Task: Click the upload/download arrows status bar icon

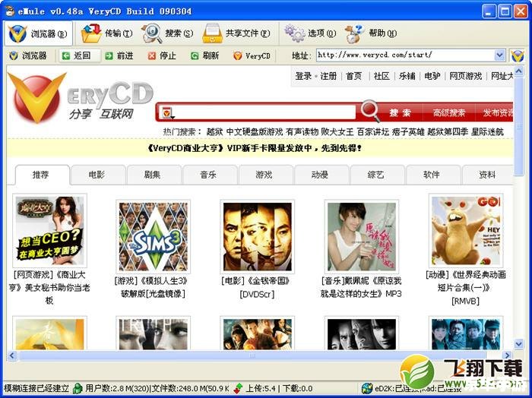Action: (238, 388)
